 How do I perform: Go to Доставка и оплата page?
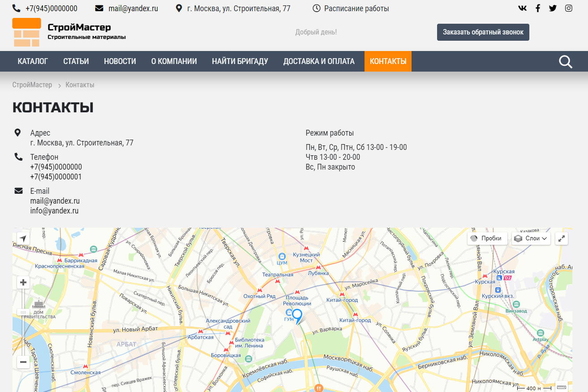pos(319,61)
